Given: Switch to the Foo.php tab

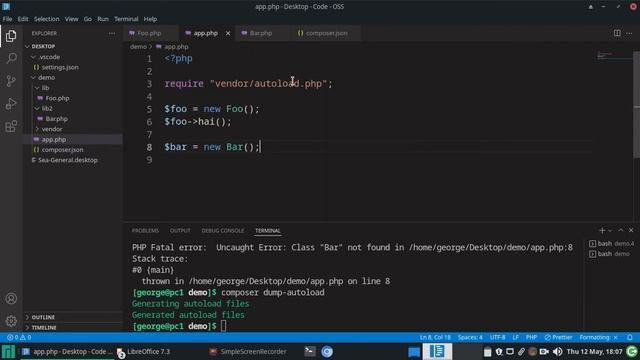Looking at the screenshot, I should point(149,33).
